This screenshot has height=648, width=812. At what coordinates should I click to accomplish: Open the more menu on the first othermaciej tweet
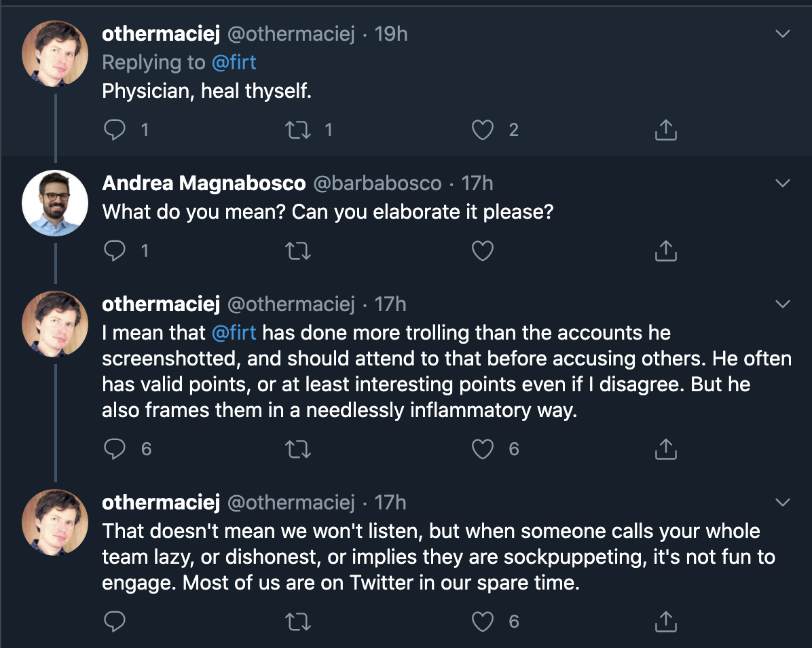pyautogui.click(x=783, y=33)
